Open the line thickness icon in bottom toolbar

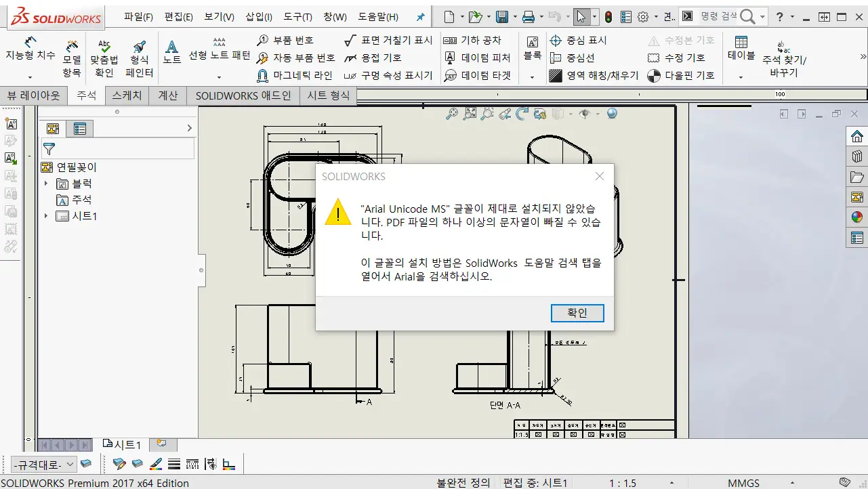point(173,464)
